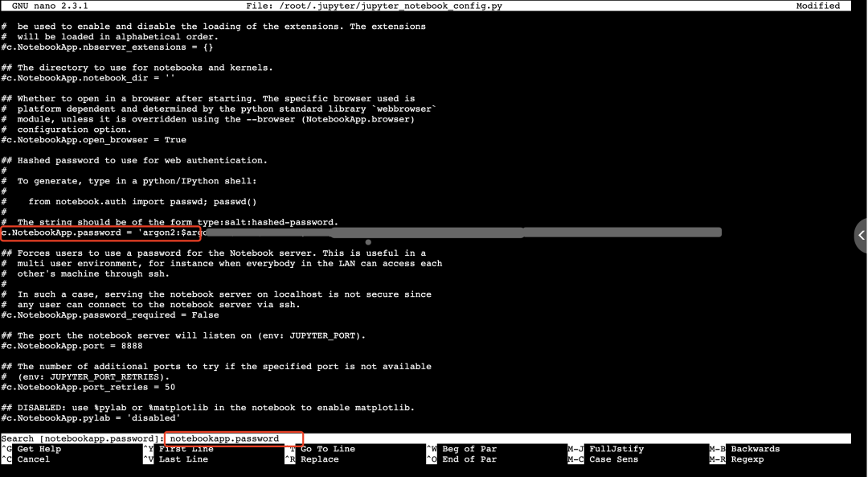
Task: Select the ^V Last Line shortcut
Action: [x=175, y=459]
